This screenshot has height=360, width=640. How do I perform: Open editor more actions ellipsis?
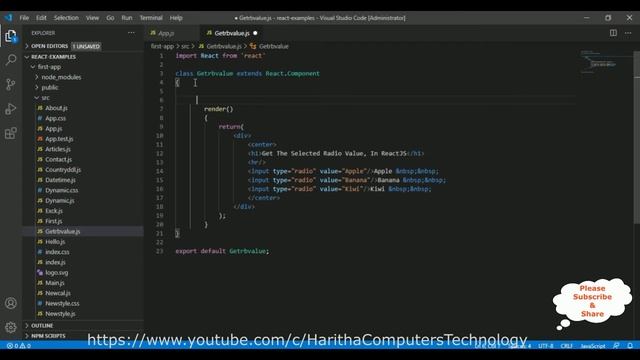click(x=628, y=33)
